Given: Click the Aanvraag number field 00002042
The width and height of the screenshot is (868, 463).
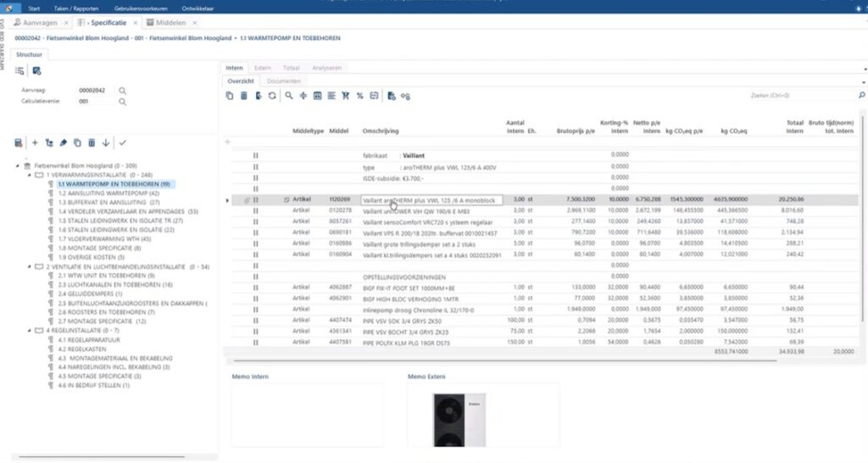Looking at the screenshot, I should point(92,90).
